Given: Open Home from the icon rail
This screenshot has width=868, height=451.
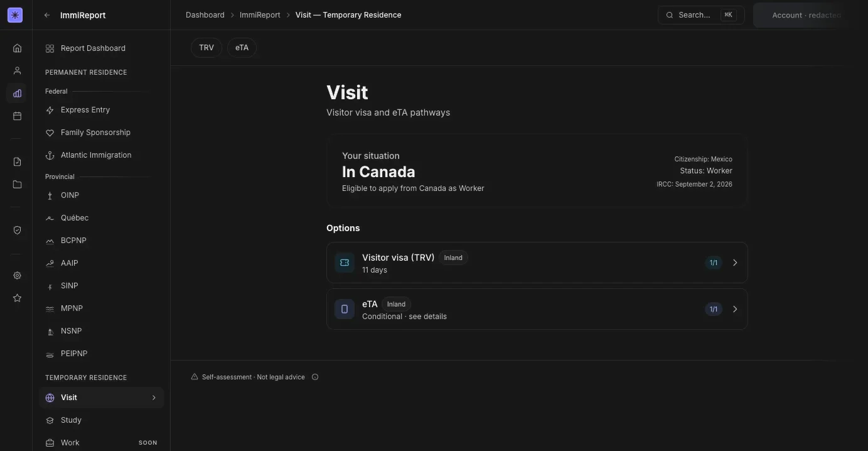Looking at the screenshot, I should click(17, 48).
